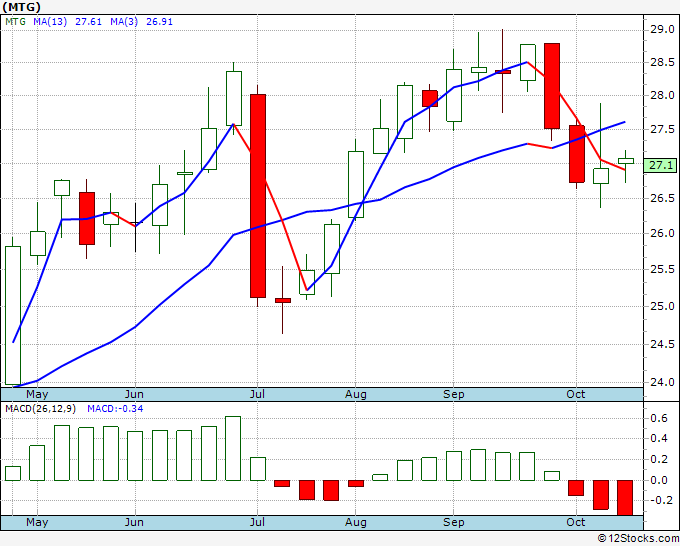Click the MA(3) value 26.91
The image size is (680, 546).
click(x=159, y=22)
